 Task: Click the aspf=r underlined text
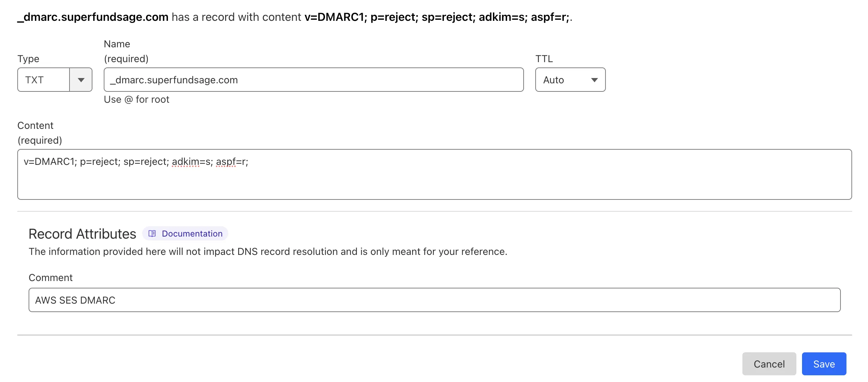pyautogui.click(x=233, y=161)
